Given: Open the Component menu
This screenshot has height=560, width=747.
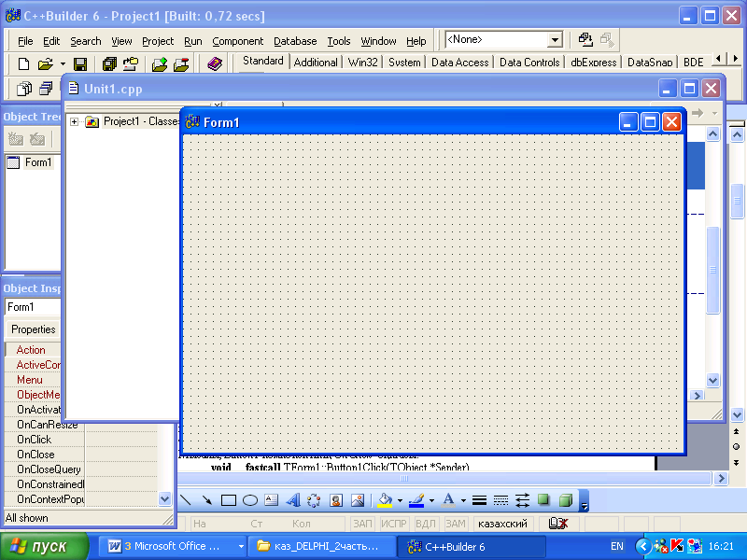Looking at the screenshot, I should pyautogui.click(x=238, y=41).
